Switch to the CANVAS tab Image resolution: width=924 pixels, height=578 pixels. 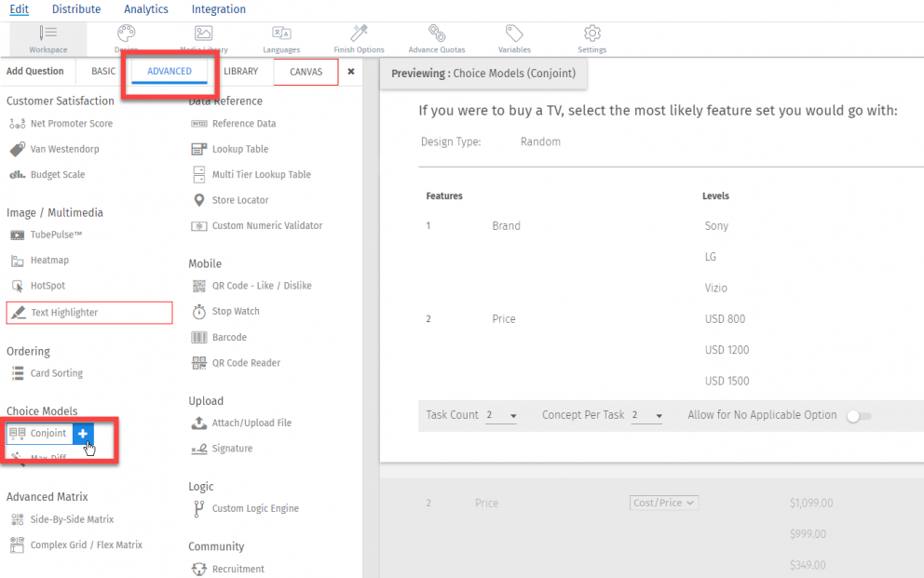pos(306,71)
